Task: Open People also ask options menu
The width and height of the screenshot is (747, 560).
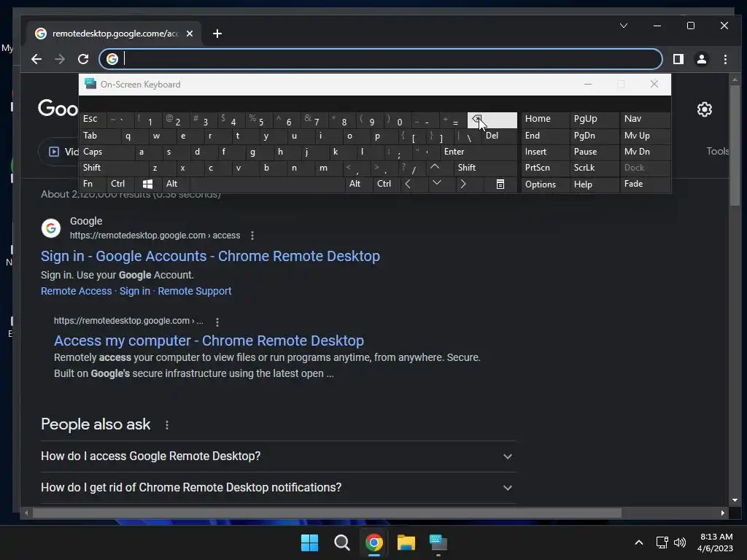Action: [167, 425]
